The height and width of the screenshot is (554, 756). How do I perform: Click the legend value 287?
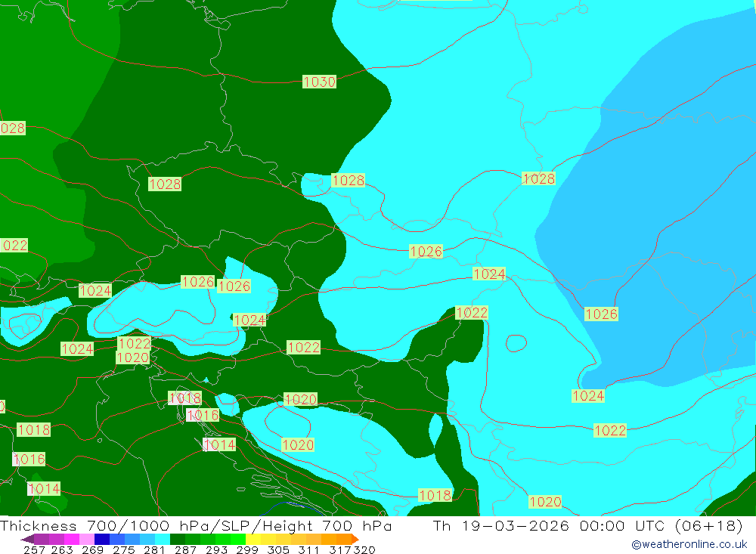click(186, 549)
